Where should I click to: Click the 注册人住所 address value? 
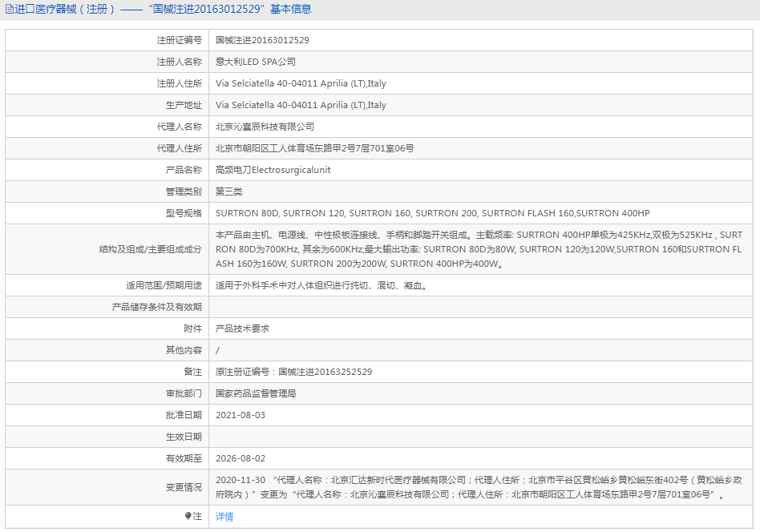coord(301,83)
